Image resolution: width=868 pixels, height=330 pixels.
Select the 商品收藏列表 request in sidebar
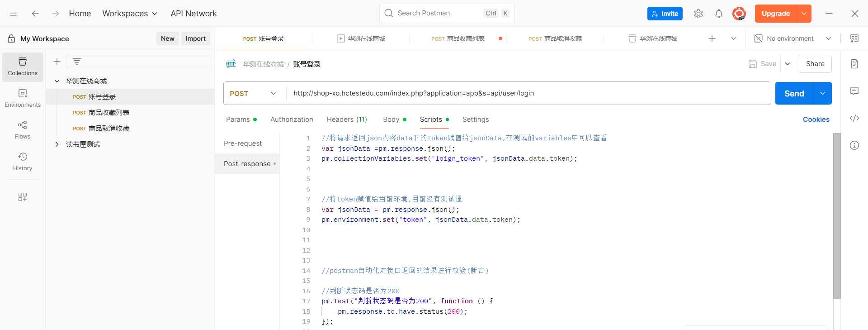(130, 113)
